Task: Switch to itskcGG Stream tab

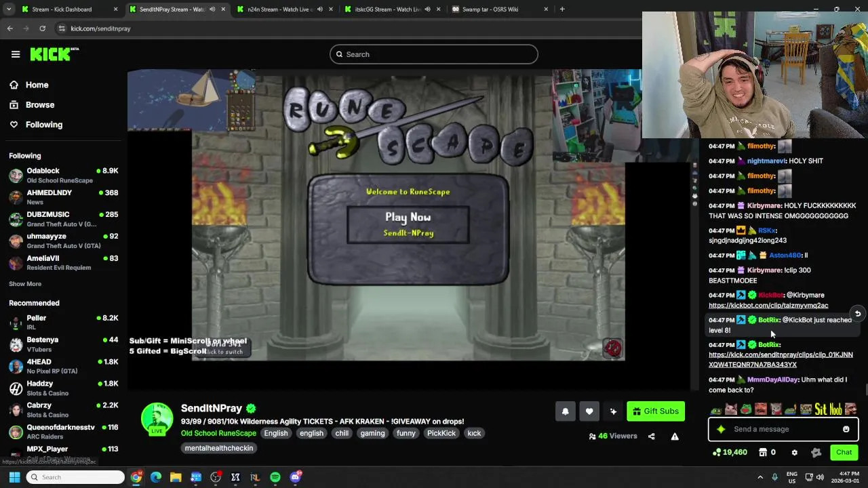Action: click(392, 9)
